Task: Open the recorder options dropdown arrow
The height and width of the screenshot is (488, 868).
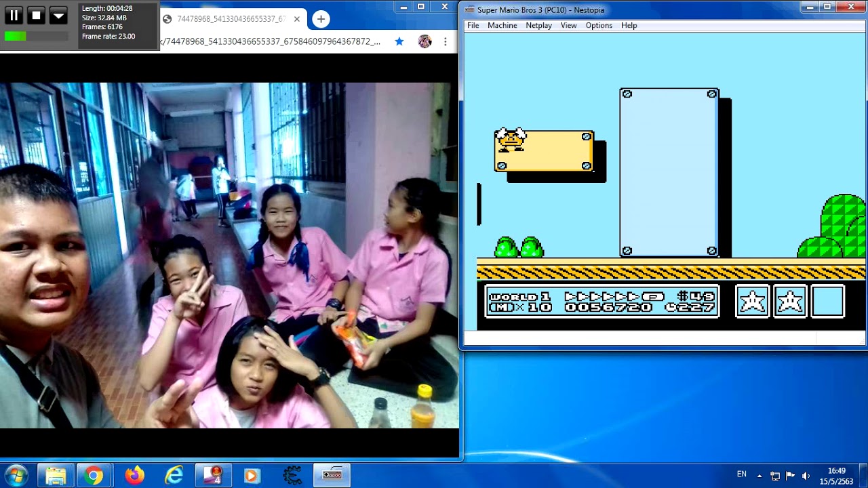Action: click(x=58, y=15)
